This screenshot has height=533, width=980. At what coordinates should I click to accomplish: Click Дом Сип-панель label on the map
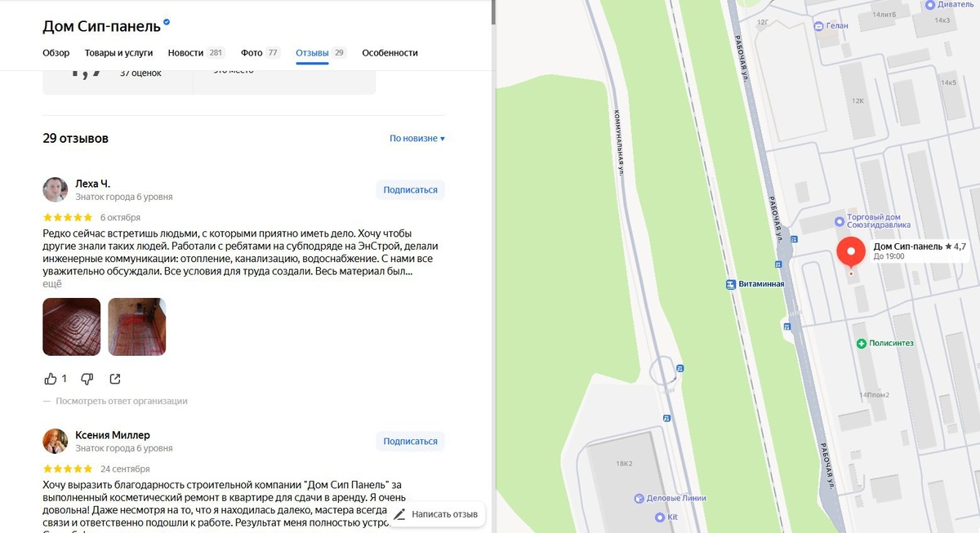920,247
